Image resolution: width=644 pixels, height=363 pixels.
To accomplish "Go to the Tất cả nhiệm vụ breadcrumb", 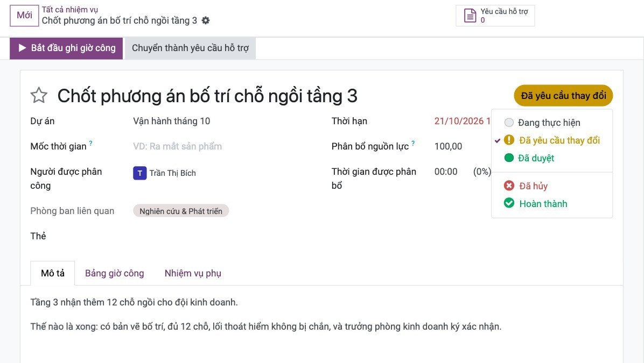I will [70, 10].
